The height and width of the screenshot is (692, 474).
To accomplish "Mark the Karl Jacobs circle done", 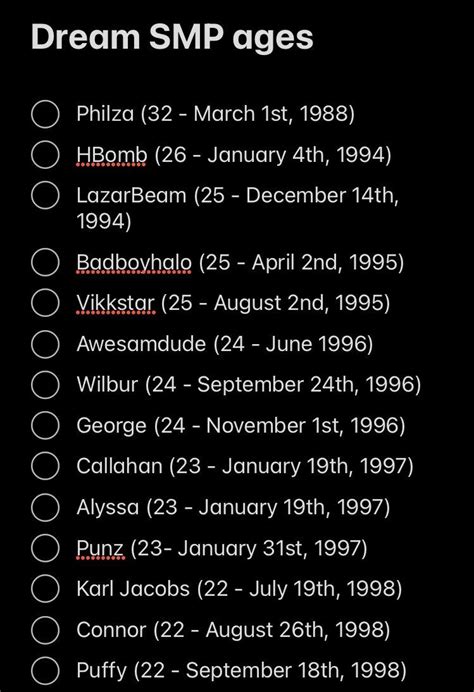I will (45, 589).
